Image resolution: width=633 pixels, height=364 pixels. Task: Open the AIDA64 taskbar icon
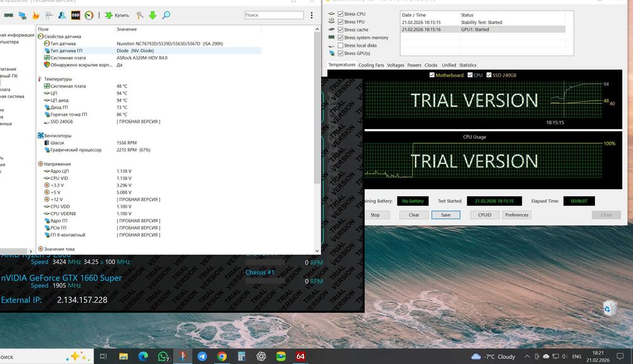coord(300,356)
